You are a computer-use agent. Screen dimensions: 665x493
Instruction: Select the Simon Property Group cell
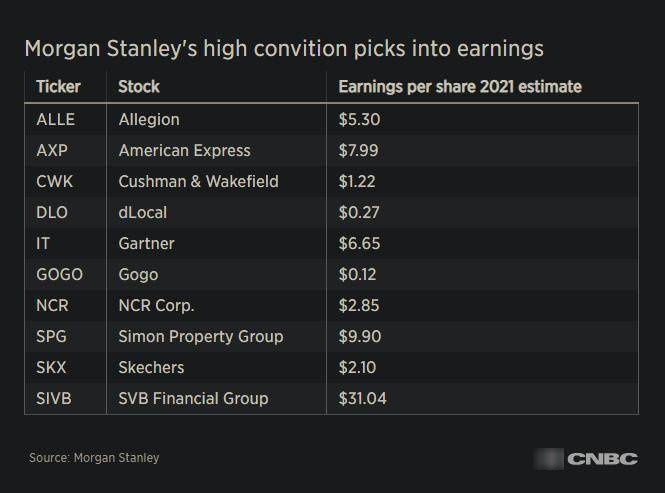coord(200,336)
